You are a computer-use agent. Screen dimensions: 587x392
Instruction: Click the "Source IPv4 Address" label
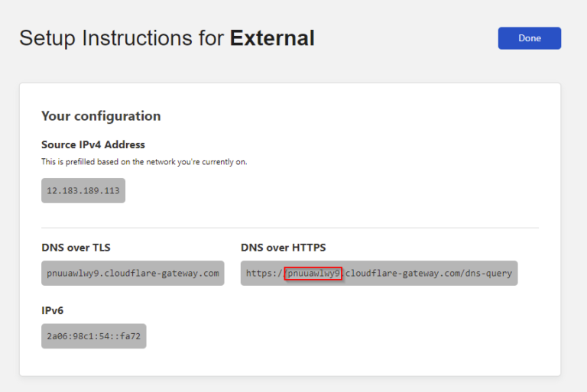pos(92,144)
